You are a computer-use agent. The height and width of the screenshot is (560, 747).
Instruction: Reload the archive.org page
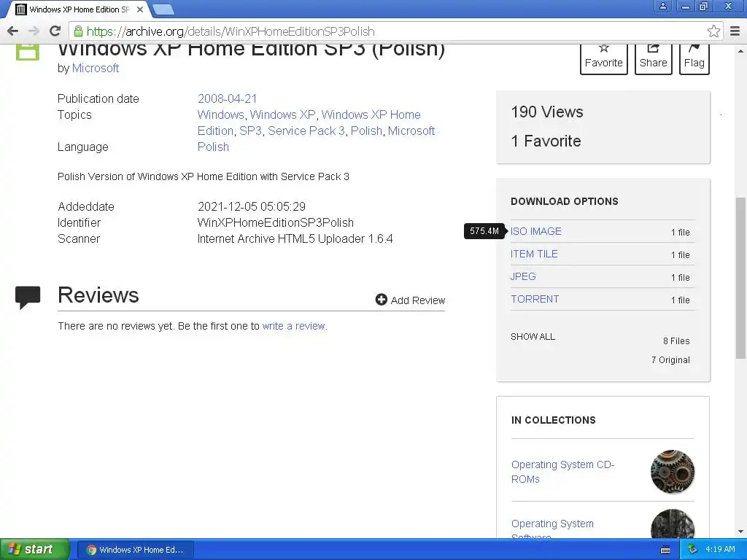(55, 31)
